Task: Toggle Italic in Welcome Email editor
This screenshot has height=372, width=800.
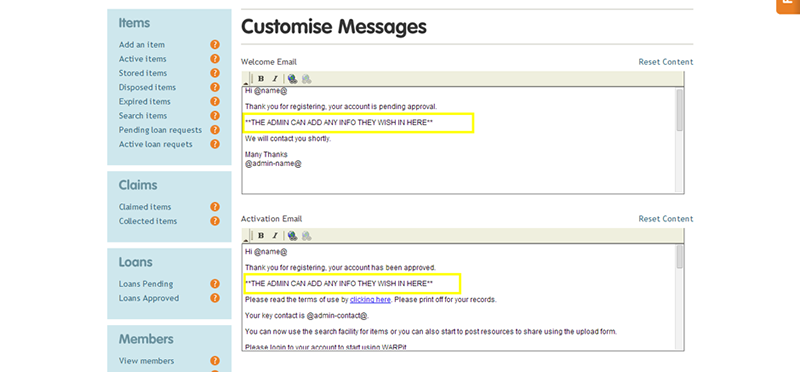Action: 274,79
